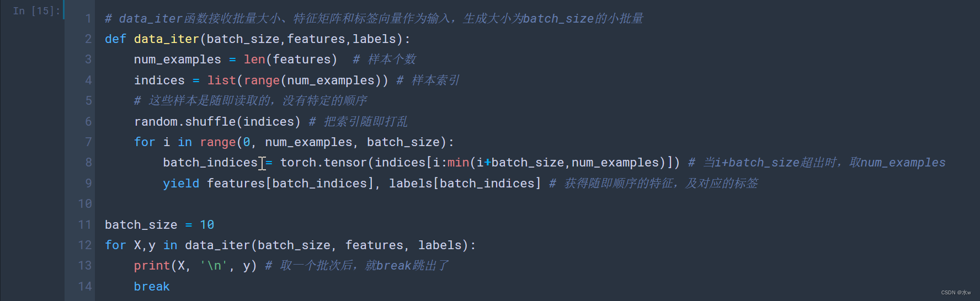Click line number 5 in the gutter
Image resolution: width=980 pixels, height=301 pixels.
click(x=88, y=101)
